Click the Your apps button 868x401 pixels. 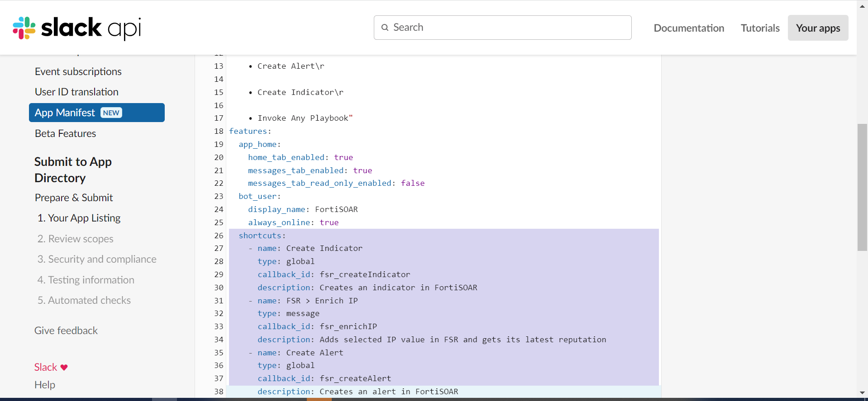pos(818,28)
